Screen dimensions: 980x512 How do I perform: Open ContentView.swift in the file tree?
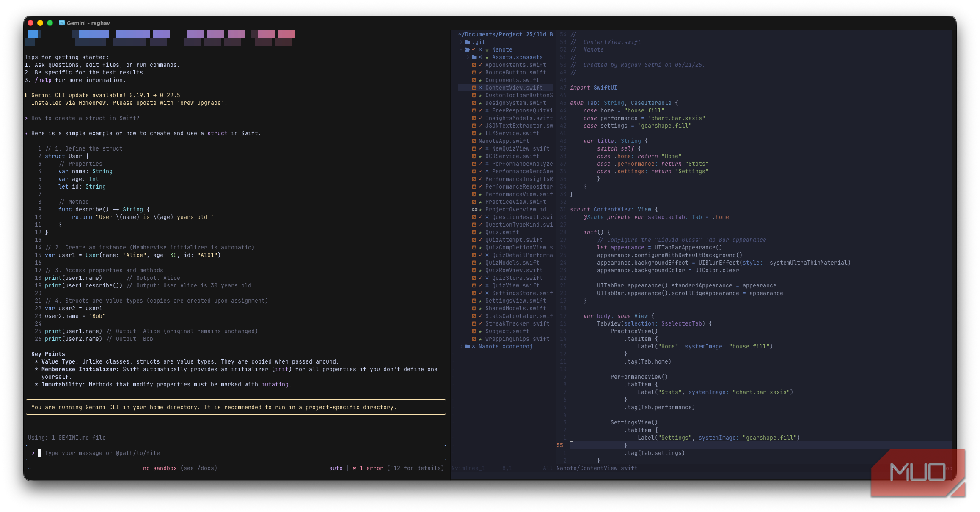point(514,88)
